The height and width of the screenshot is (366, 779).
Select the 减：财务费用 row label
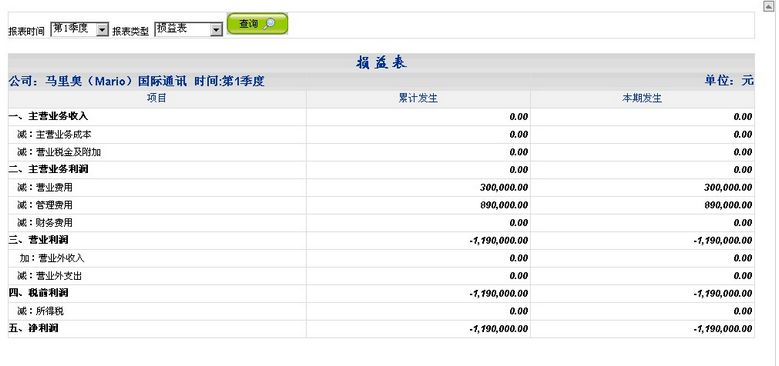(x=45, y=222)
